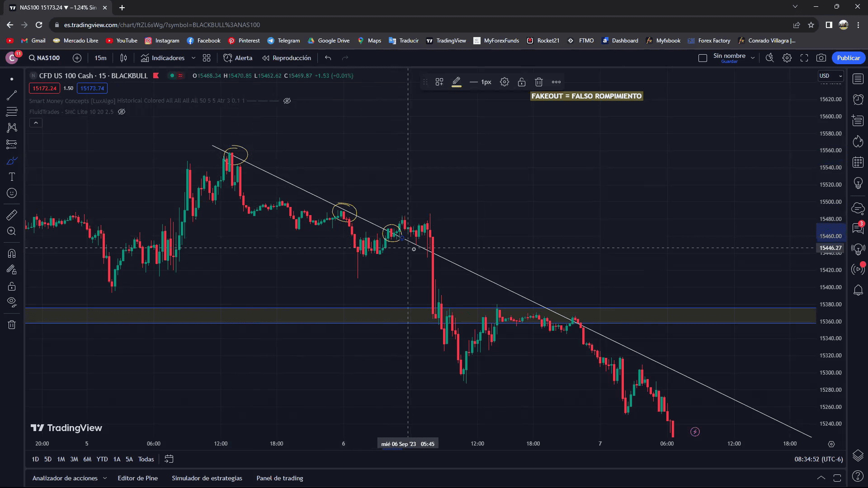
Task: Expand the Sin nombre layout dropdown
Action: (x=753, y=58)
